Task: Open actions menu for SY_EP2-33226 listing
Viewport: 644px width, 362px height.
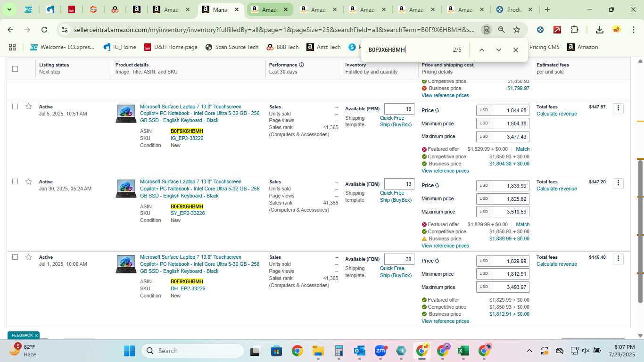Action: (618, 183)
